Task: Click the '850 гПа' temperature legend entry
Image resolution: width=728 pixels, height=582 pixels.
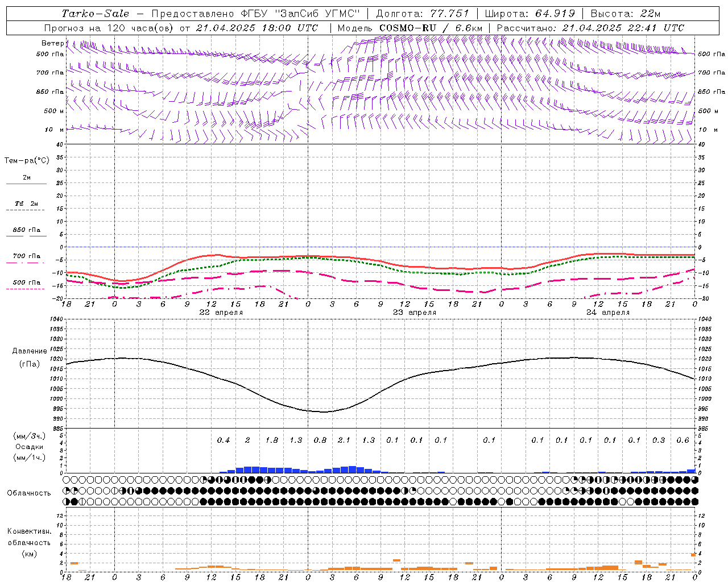Action: [x=27, y=230]
